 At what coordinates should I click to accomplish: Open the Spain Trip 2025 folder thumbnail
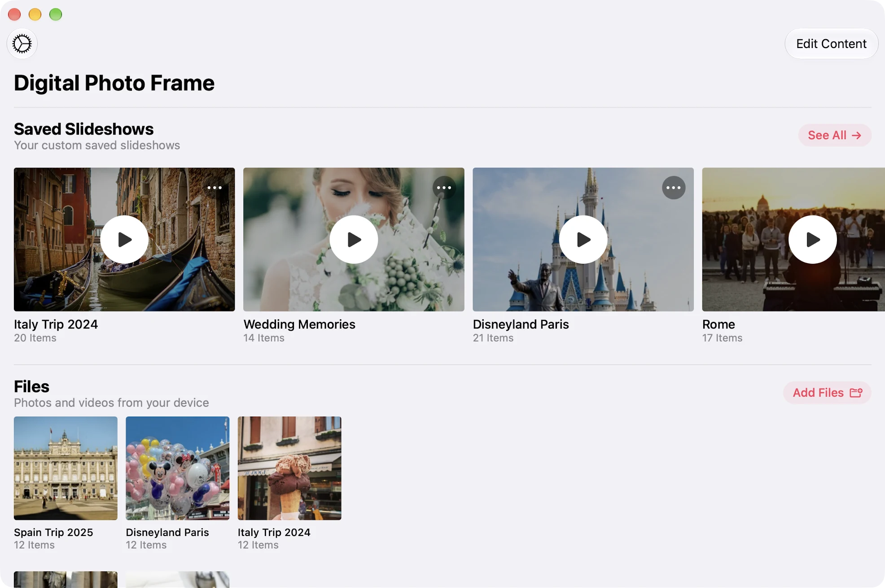coord(66,468)
